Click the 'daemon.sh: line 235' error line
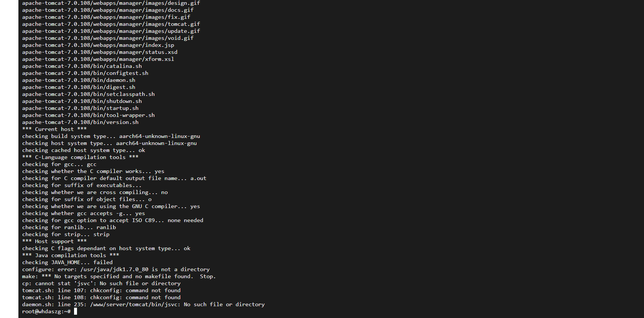Screen dimensions: 644x318 [143, 304]
